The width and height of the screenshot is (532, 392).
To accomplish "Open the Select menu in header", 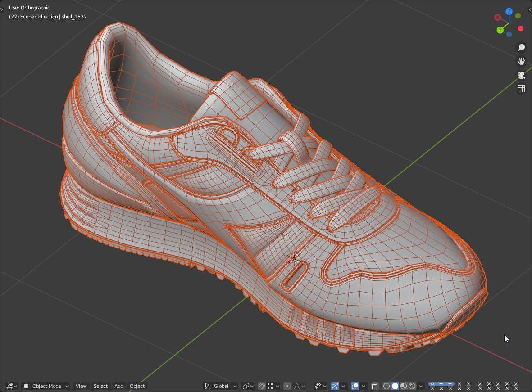I will point(100,386).
